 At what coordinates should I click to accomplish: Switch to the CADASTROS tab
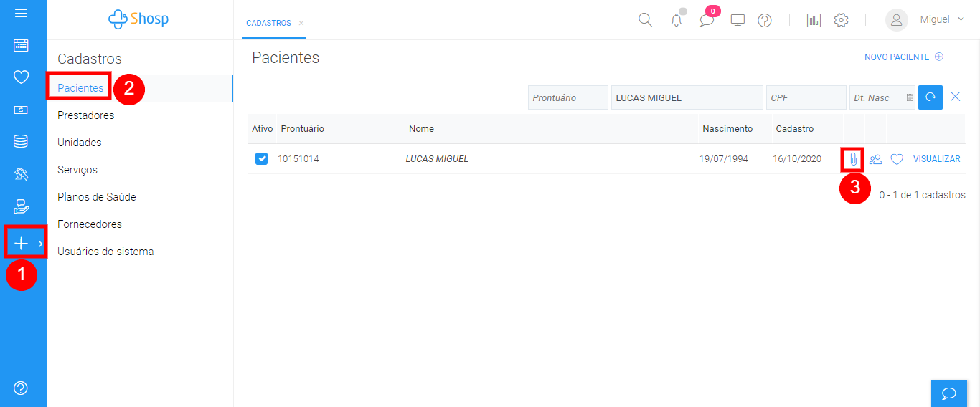[268, 23]
